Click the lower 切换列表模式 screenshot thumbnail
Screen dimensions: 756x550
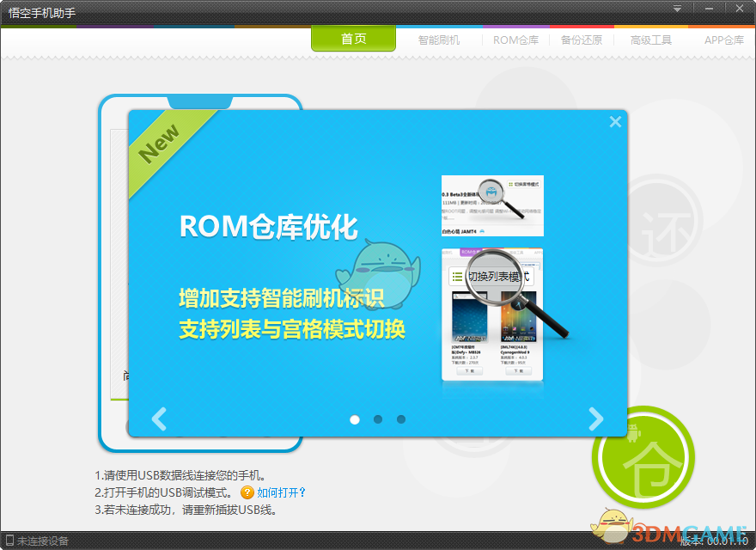pos(492,315)
